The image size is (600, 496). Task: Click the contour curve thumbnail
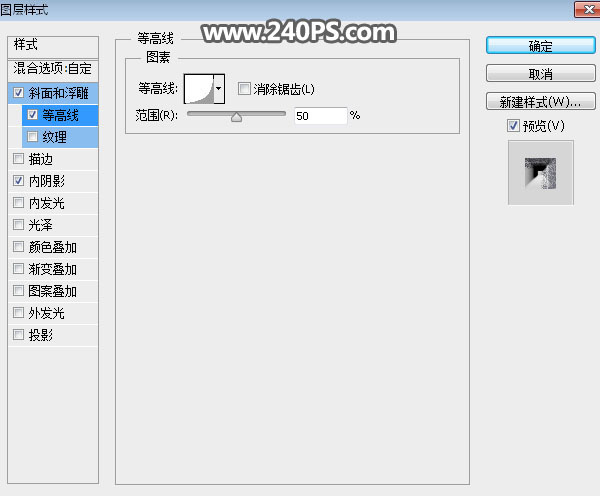pos(199,89)
